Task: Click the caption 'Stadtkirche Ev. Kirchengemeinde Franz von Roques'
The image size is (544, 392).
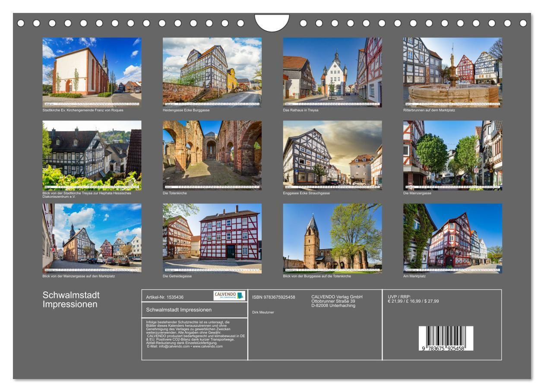Action: point(83,110)
